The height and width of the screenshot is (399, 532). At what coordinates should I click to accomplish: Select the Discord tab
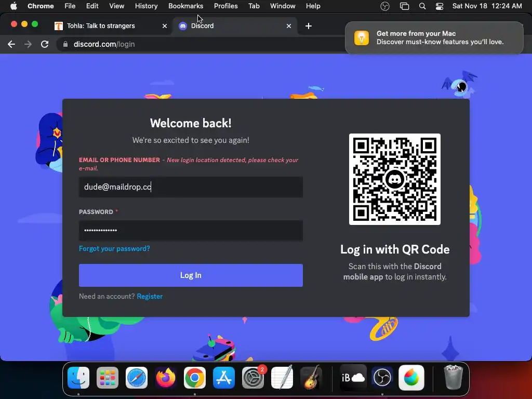pos(235,26)
